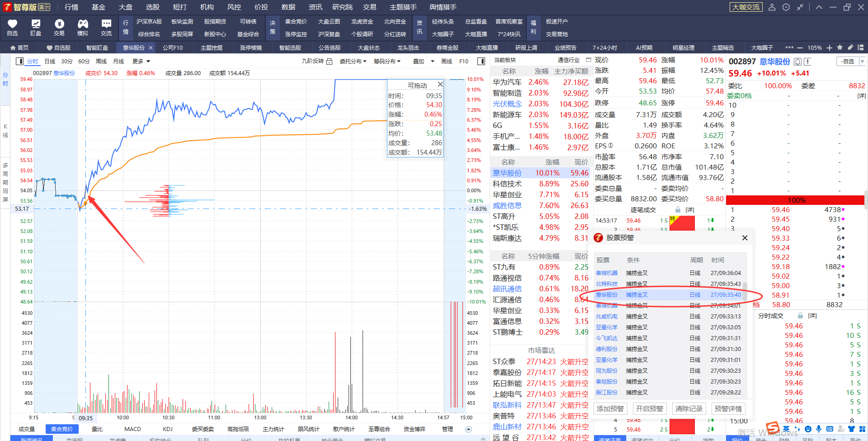
Task: Click the 集合竞价 indicator tab button
Action: [62, 429]
